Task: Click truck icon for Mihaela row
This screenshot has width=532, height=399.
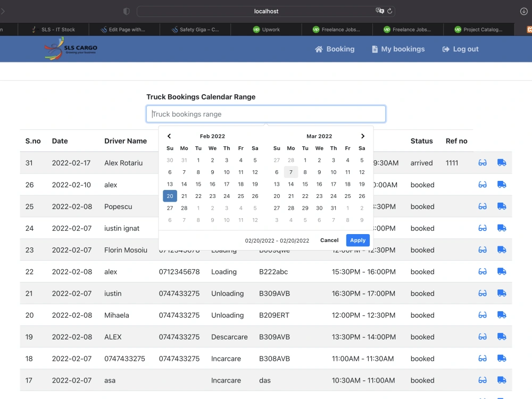Action: point(502,315)
